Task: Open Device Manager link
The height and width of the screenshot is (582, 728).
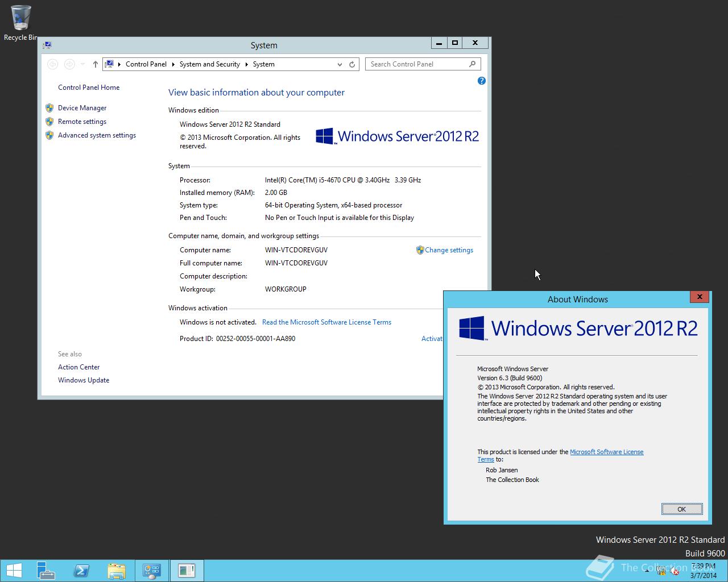Action: coord(82,108)
